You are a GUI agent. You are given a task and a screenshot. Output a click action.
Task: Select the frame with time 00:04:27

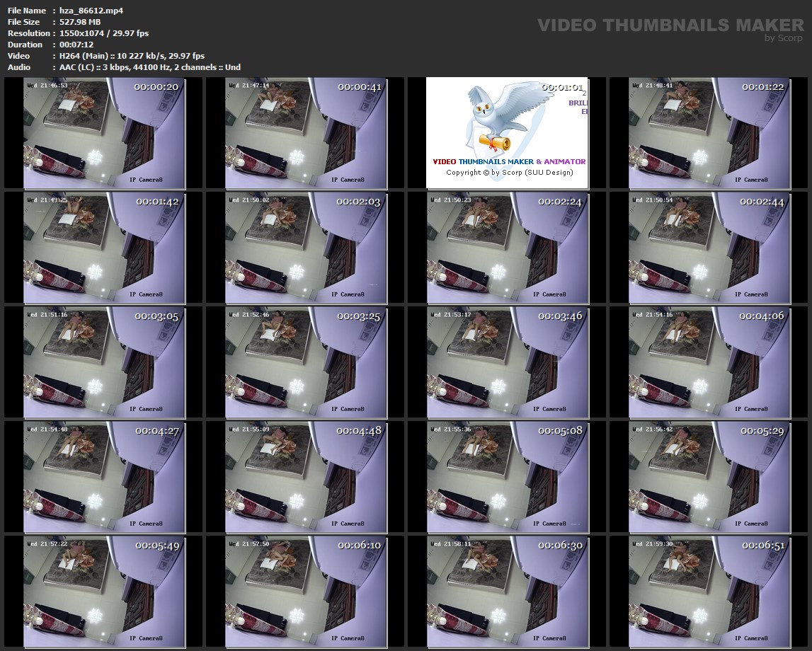point(104,477)
